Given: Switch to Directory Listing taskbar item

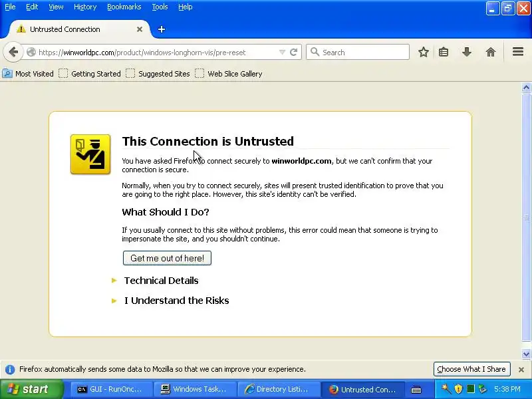Looking at the screenshot, I should tap(277, 389).
